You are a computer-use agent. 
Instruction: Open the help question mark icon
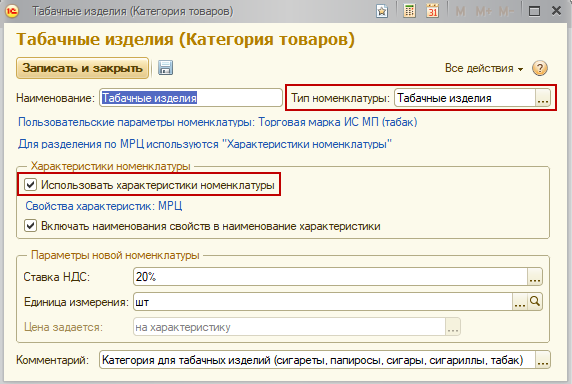tap(540, 68)
